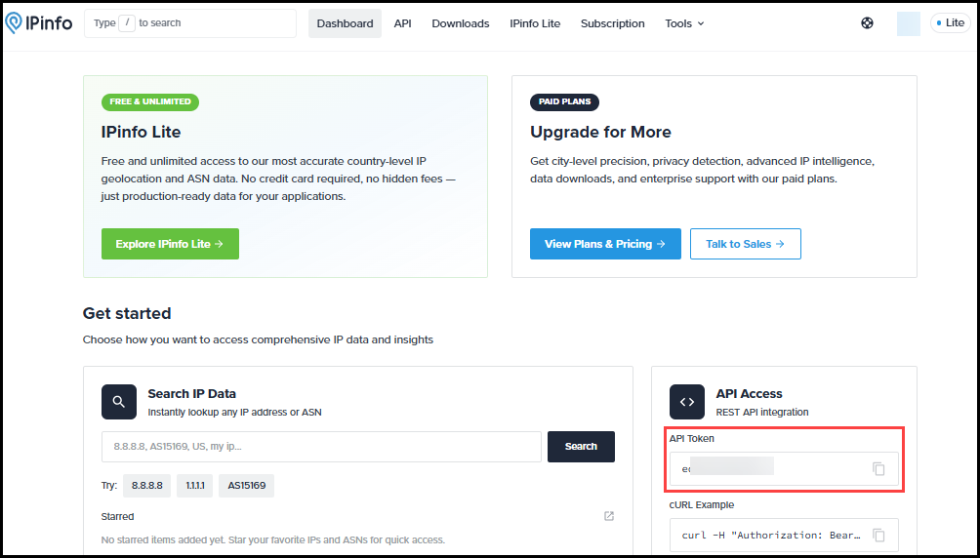Open the Subscription page
Screen dimensions: 980x558
pos(612,23)
